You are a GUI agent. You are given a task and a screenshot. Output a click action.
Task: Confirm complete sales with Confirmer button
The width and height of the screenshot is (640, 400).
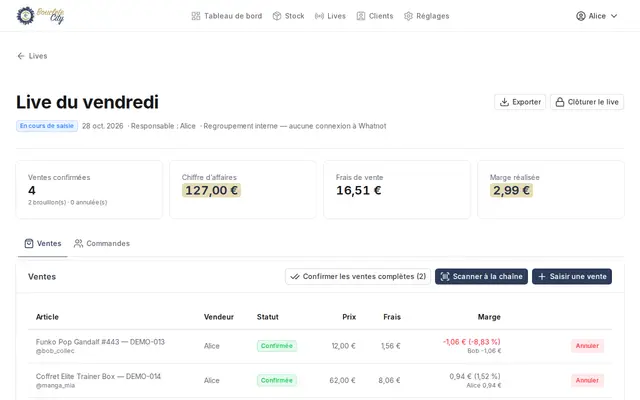pos(358,277)
